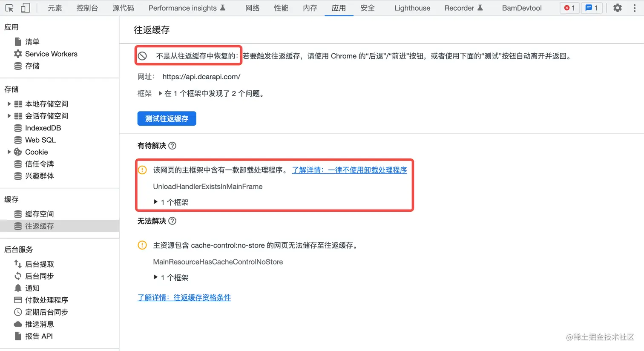644x351 pixels.
Task: Click the help icon next to 无法解决
Action: (172, 221)
